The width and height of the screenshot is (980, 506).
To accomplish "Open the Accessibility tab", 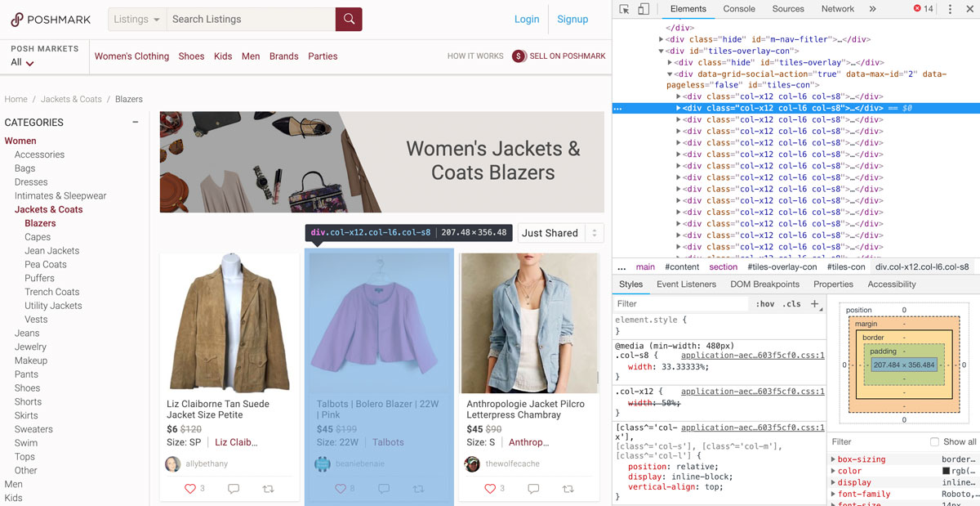I will pyautogui.click(x=892, y=284).
